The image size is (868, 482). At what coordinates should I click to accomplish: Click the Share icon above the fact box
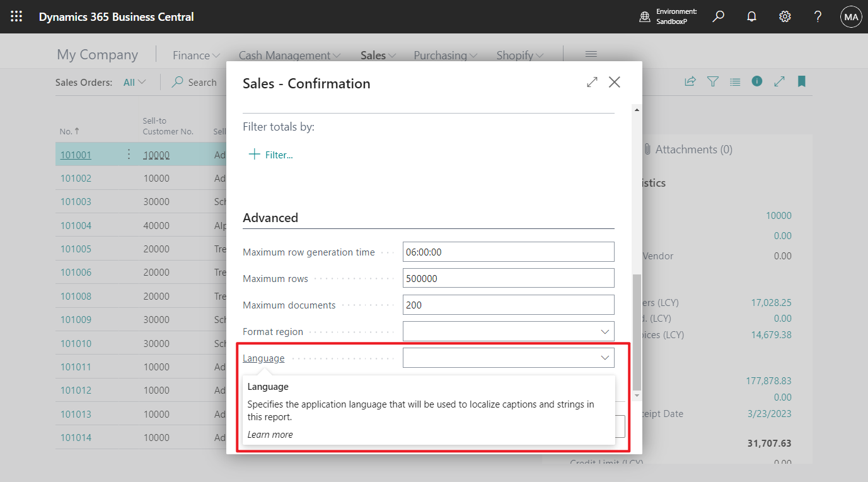[x=690, y=81]
